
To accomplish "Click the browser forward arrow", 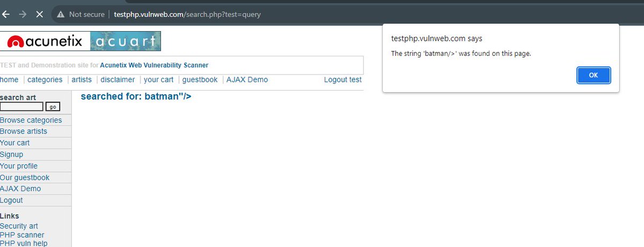I will (23, 14).
